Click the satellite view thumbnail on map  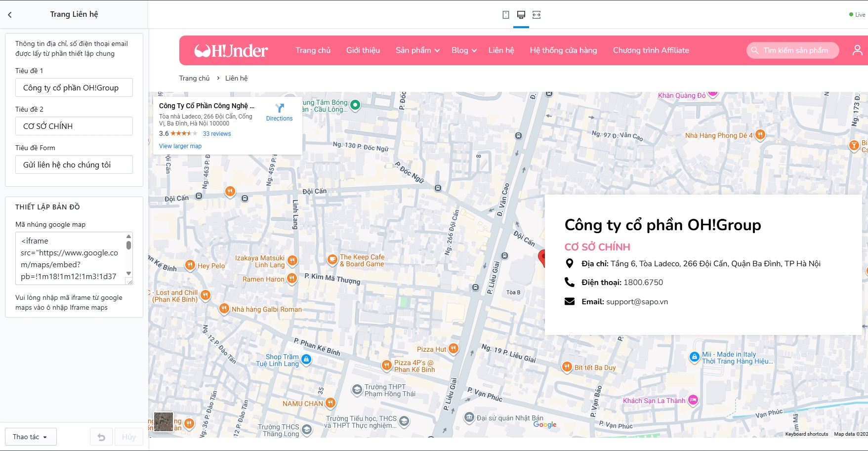click(x=164, y=422)
